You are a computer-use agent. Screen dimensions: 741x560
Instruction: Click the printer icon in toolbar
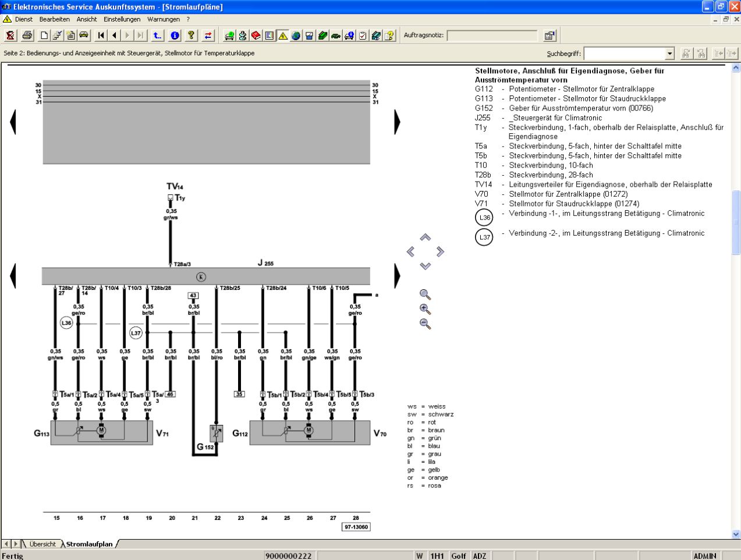pos(27,36)
